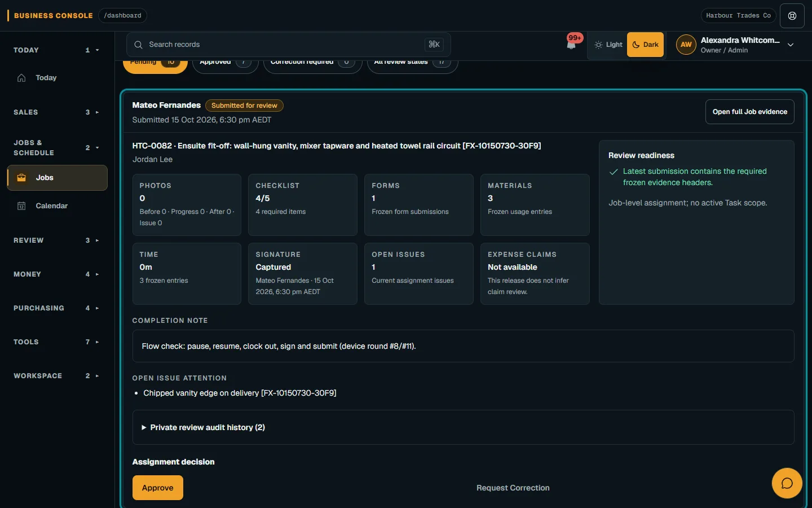Image resolution: width=812 pixels, height=508 pixels.
Task: Select Jobs in the sidebar
Action: point(57,178)
